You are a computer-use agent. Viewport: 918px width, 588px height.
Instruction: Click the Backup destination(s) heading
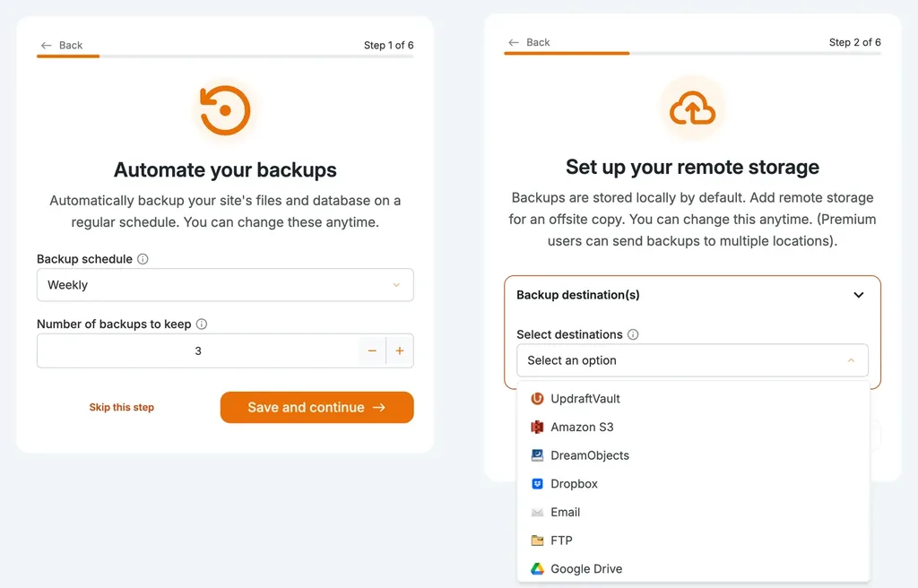coord(578,295)
